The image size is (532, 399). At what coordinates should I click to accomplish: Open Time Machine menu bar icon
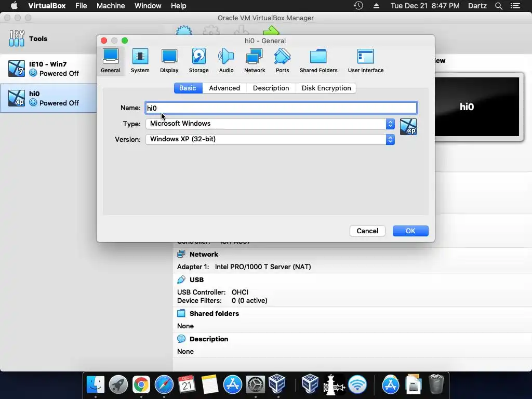click(358, 6)
